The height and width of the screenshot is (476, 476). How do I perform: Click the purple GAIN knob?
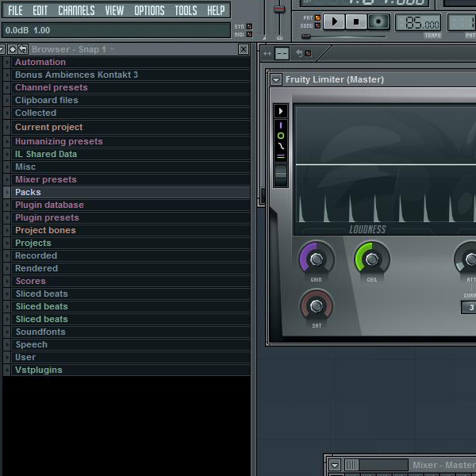(x=317, y=259)
